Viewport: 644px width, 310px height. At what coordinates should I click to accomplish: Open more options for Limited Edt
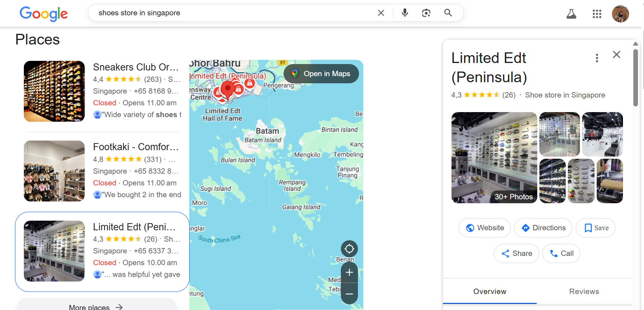[x=597, y=58]
